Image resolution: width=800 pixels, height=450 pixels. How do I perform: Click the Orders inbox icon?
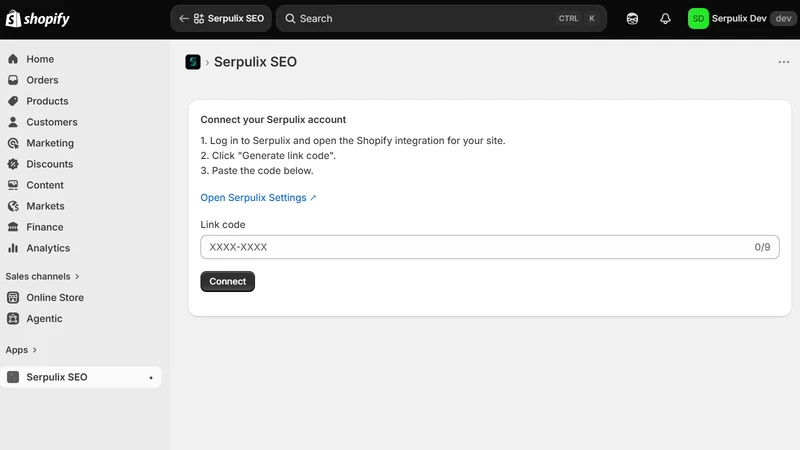[13, 80]
